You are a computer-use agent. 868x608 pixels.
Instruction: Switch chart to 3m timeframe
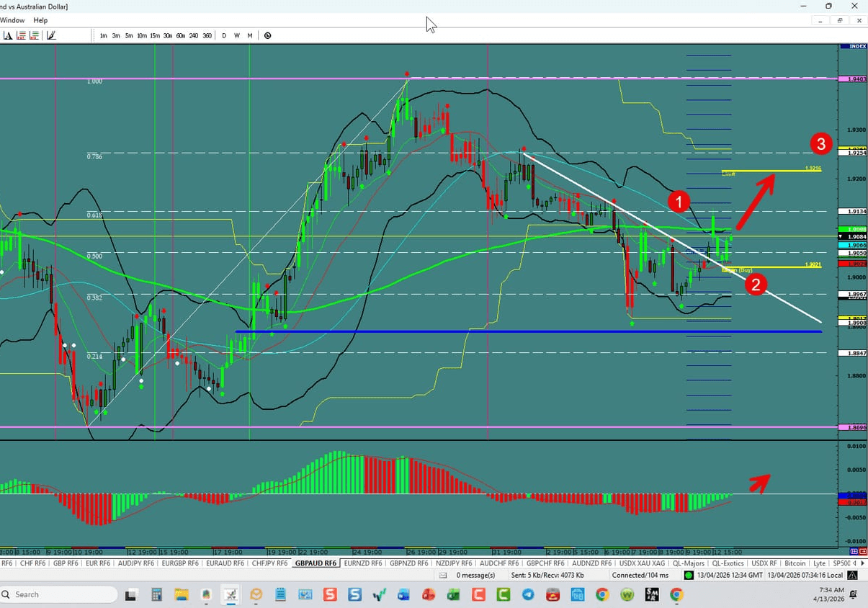point(116,35)
